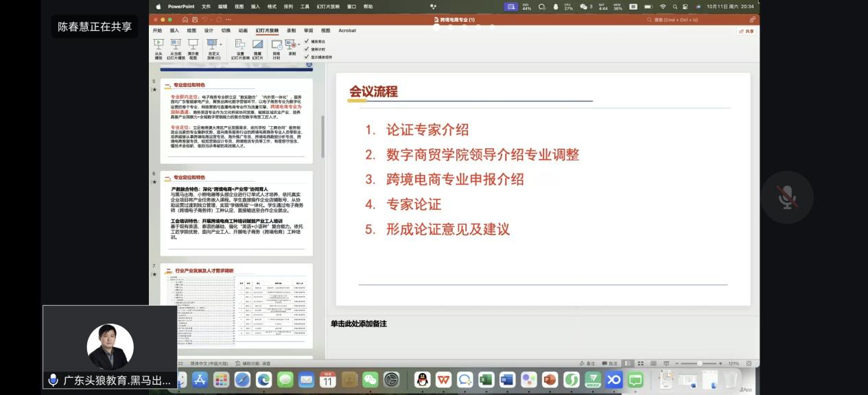Click 设置幻灯片放映 setup icon
The image size is (868, 395).
pyautogui.click(x=240, y=44)
